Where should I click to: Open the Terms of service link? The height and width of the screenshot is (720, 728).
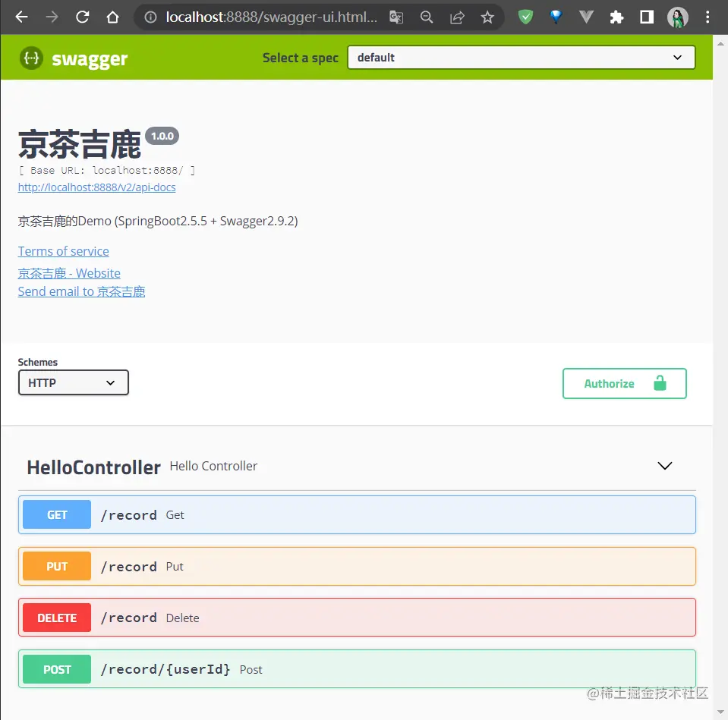coord(63,251)
